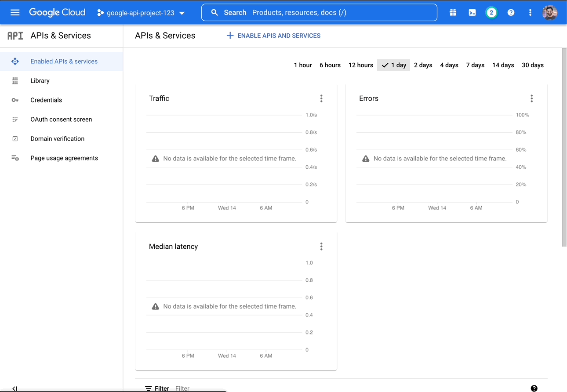The width and height of the screenshot is (567, 392).
Task: Open the Traffic chart options menu
Action: 321,98
